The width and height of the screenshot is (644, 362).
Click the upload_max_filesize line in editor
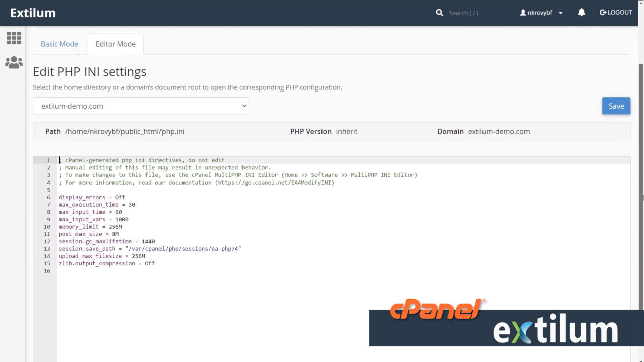point(102,256)
